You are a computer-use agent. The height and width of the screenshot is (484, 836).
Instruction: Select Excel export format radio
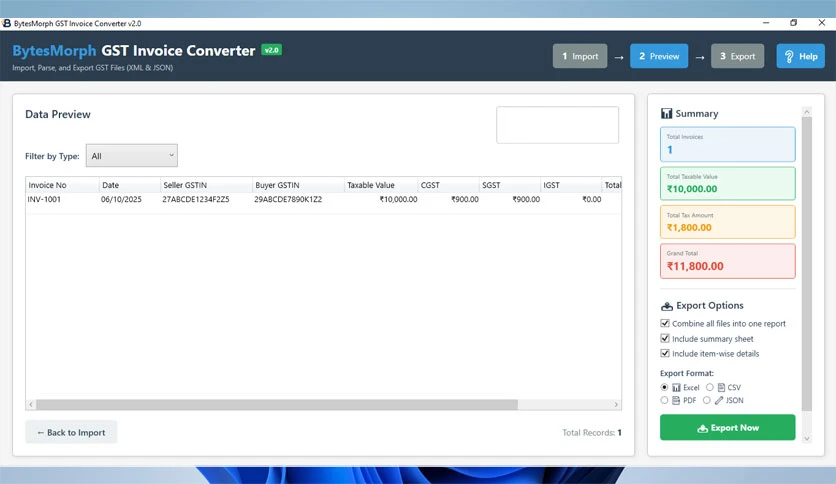[x=664, y=388]
